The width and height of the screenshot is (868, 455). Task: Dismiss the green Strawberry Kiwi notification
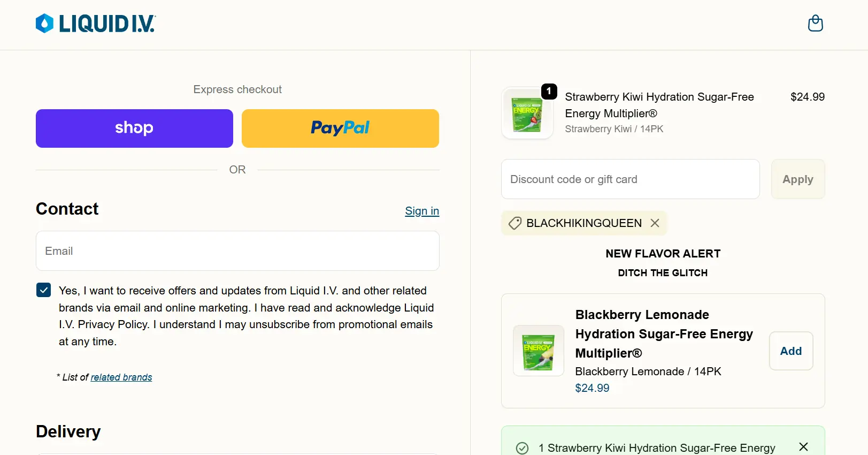(803, 447)
